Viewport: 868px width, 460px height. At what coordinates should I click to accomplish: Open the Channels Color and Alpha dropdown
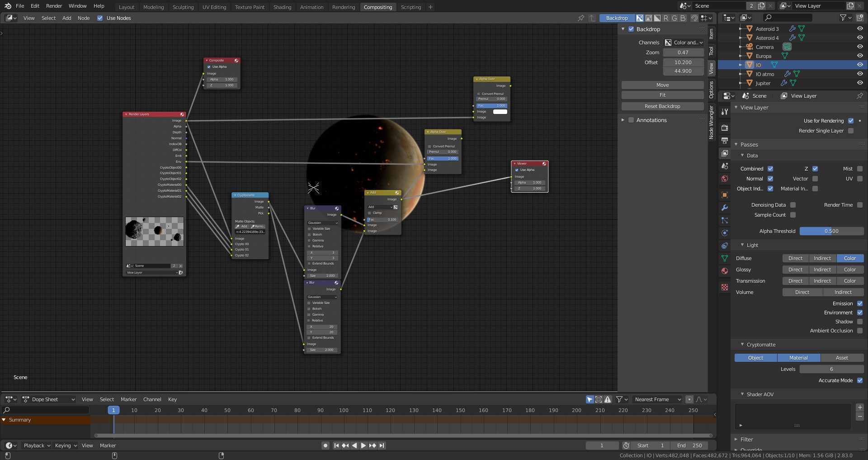pyautogui.click(x=684, y=43)
